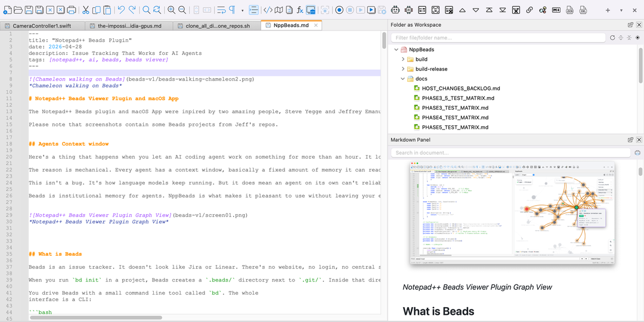Collapse all folders in workspace panel

pyautogui.click(x=629, y=38)
